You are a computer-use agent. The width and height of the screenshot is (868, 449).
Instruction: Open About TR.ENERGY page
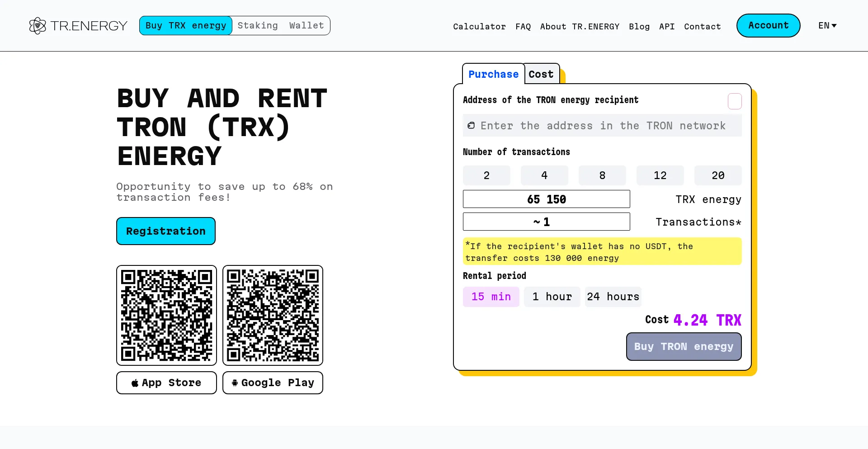pos(580,27)
